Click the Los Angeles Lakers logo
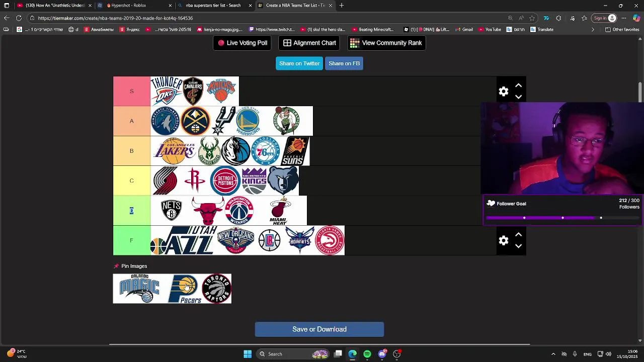This screenshot has height=362, width=644. [x=174, y=151]
